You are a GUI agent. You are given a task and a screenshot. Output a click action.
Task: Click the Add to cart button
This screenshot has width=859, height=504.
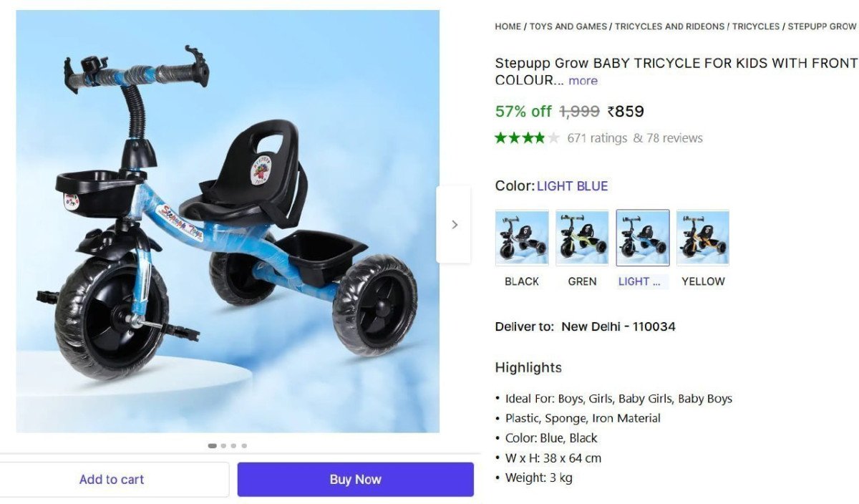tap(112, 480)
